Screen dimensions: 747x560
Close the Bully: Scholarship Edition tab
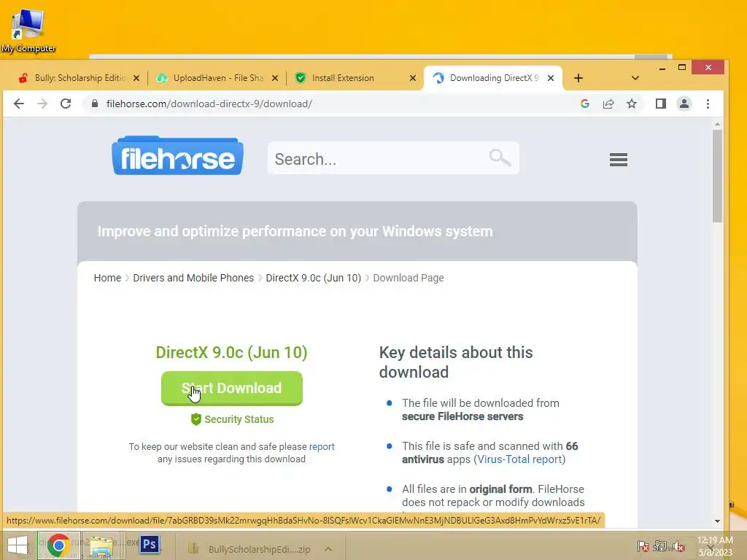(136, 78)
